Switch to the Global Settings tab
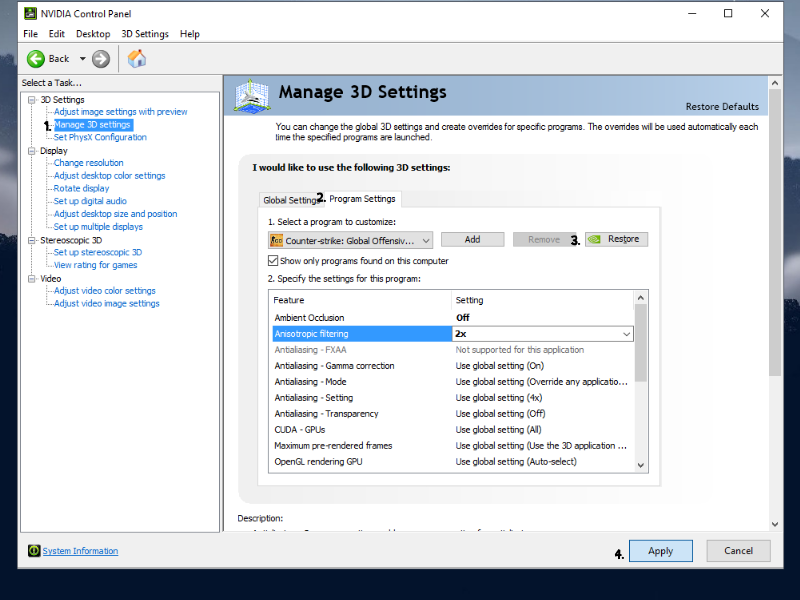The image size is (800, 600). coord(290,200)
